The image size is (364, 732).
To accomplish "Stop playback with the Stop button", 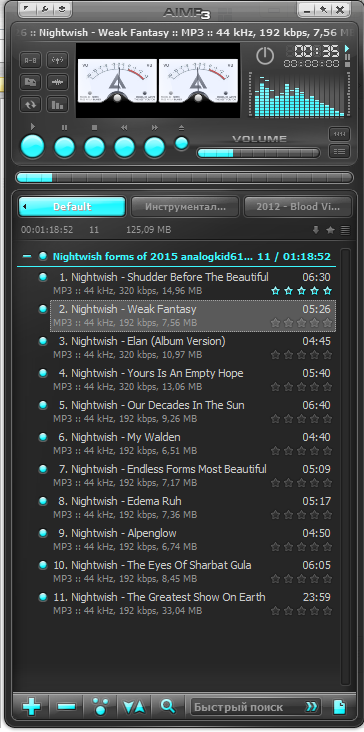I will [x=94, y=148].
